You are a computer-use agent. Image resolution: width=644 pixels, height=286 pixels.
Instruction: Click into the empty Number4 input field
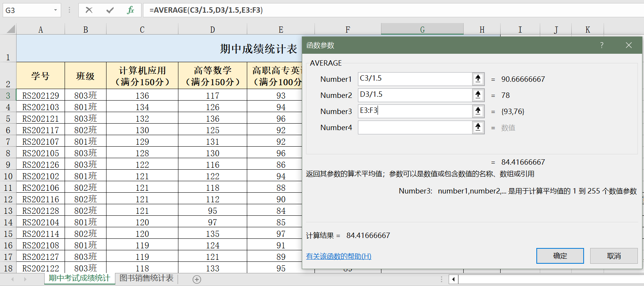coord(414,127)
